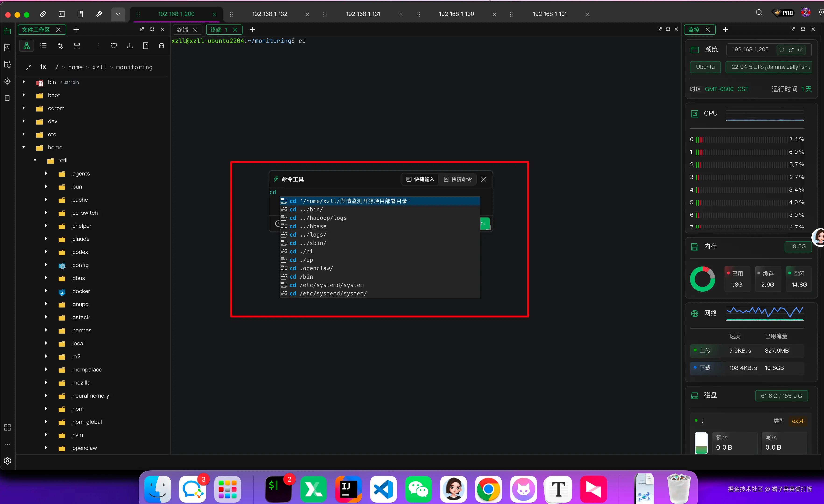Expand the .openclaw folder
Image resolution: width=824 pixels, height=504 pixels.
point(46,448)
